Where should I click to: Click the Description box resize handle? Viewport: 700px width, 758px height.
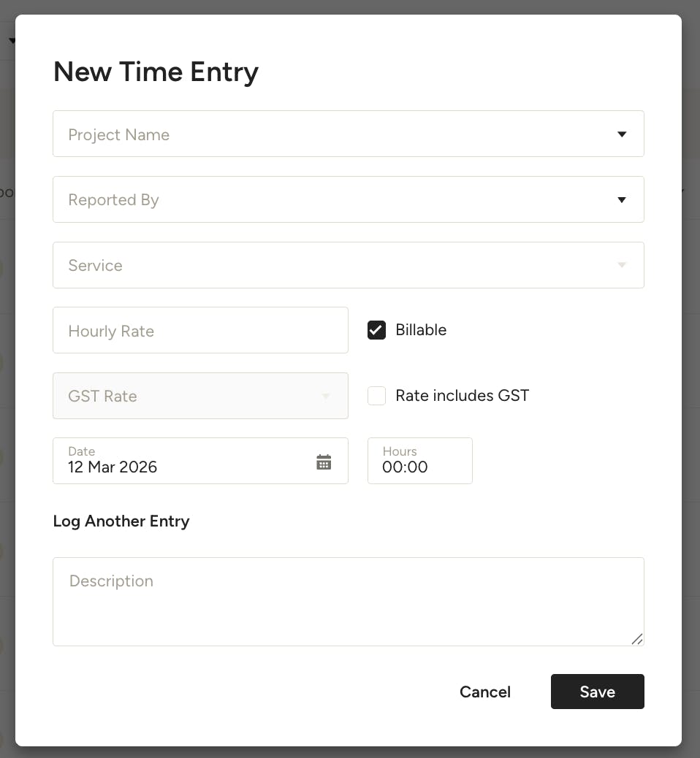(637, 639)
